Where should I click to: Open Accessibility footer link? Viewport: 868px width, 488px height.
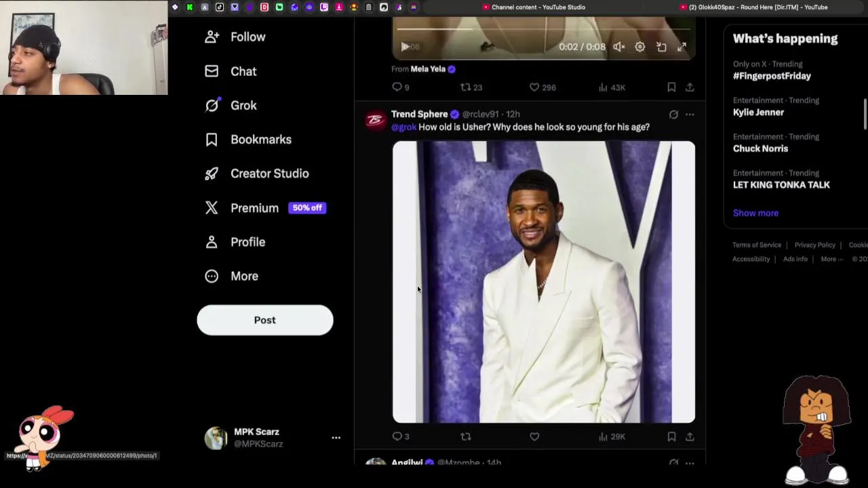tap(751, 259)
